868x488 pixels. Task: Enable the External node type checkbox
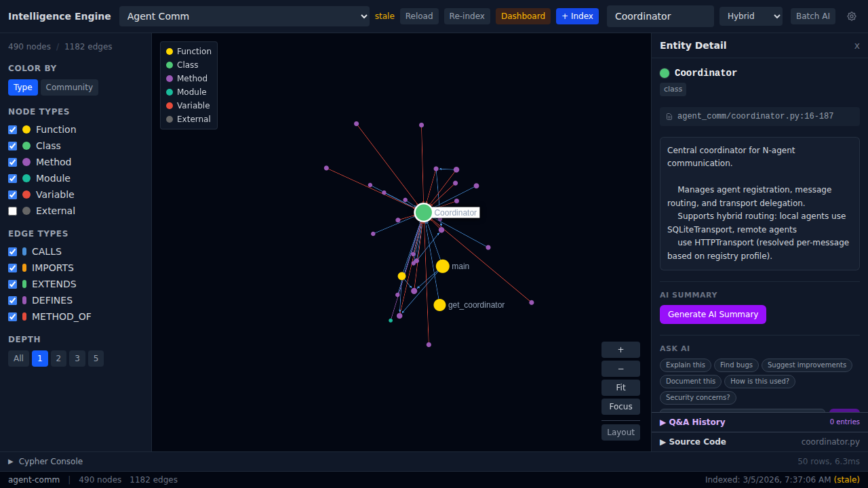pos(12,211)
